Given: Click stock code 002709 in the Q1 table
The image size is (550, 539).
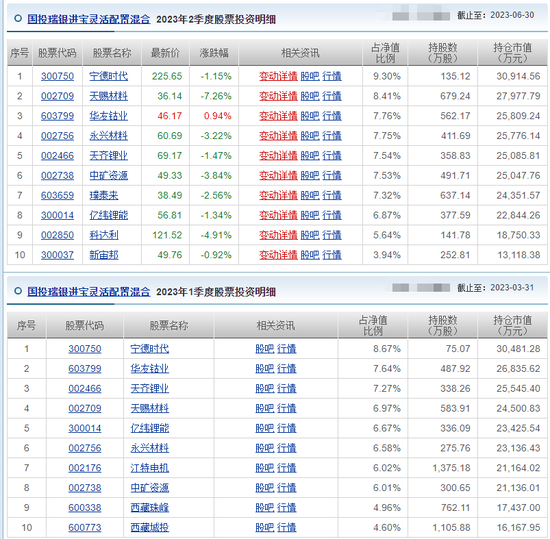Looking at the screenshot, I should tap(85, 409).
